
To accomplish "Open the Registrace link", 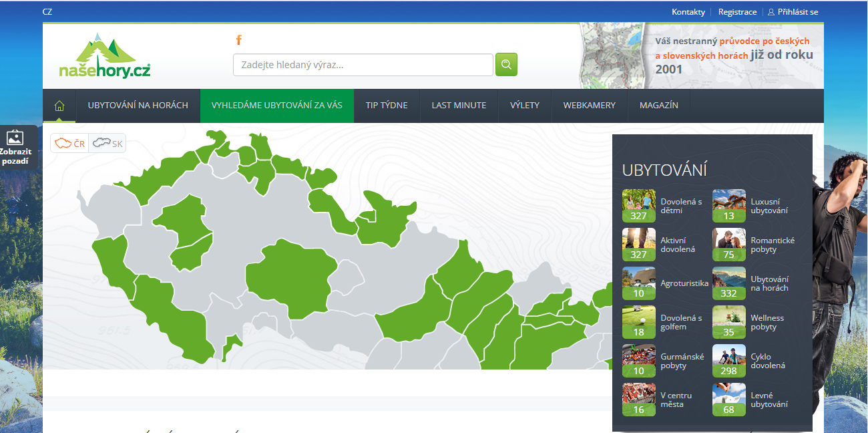I will (x=737, y=11).
